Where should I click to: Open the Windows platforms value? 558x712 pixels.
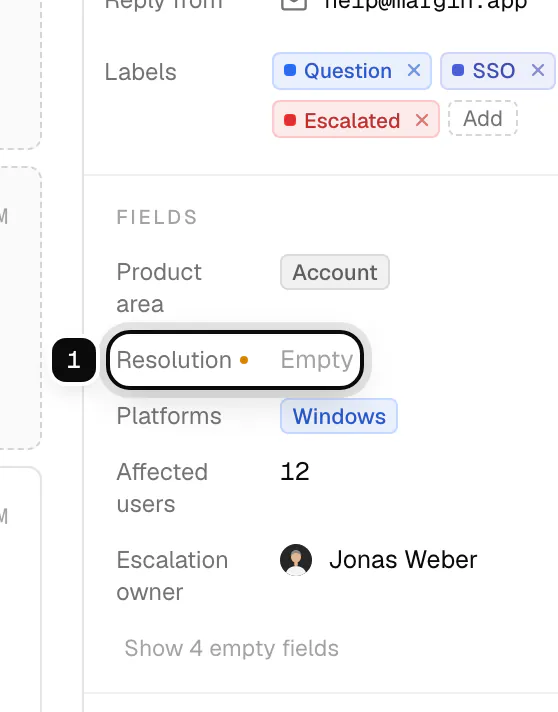point(339,416)
